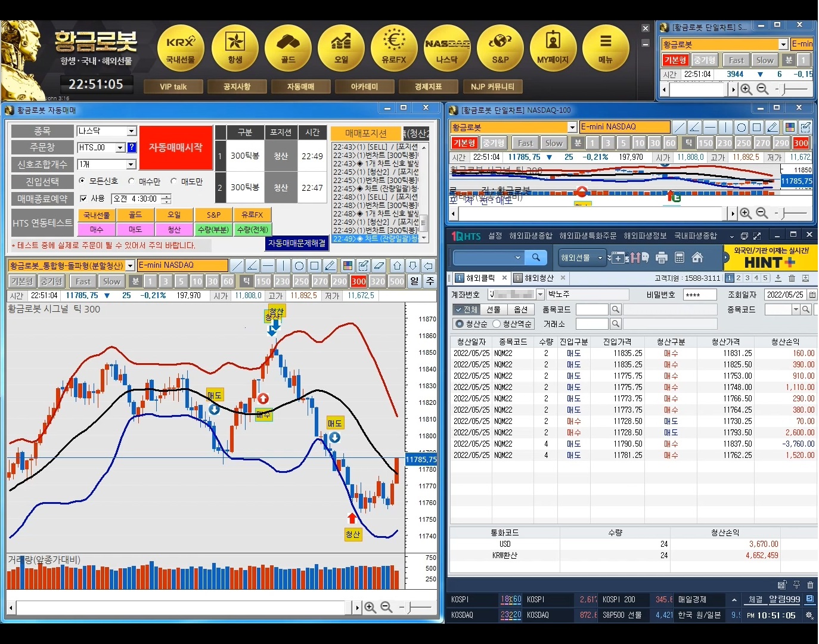The width and height of the screenshot is (819, 644).
Task: Click the blue question mark help icon
Action: tap(132, 147)
